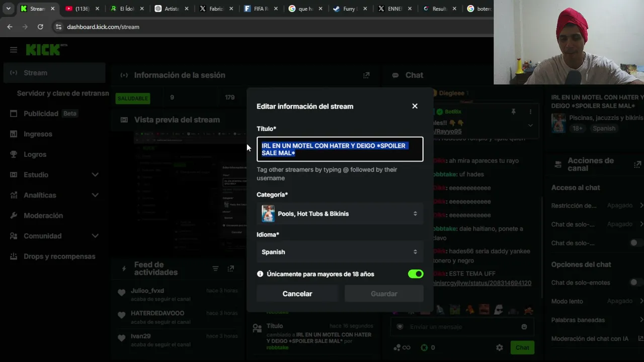Toggle the Chat de solo-emotes switch

click(636, 283)
